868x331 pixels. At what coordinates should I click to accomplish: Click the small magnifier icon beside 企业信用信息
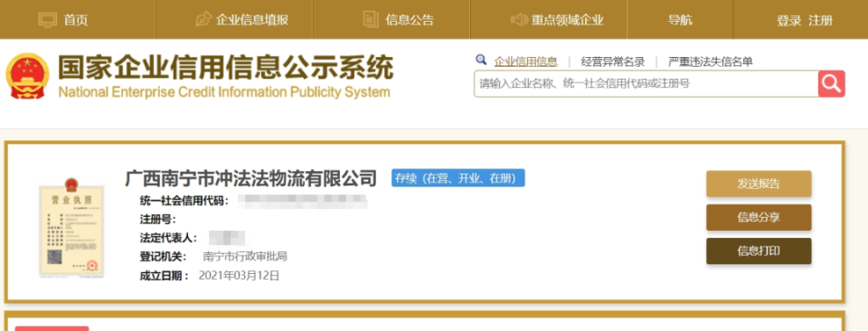481,60
